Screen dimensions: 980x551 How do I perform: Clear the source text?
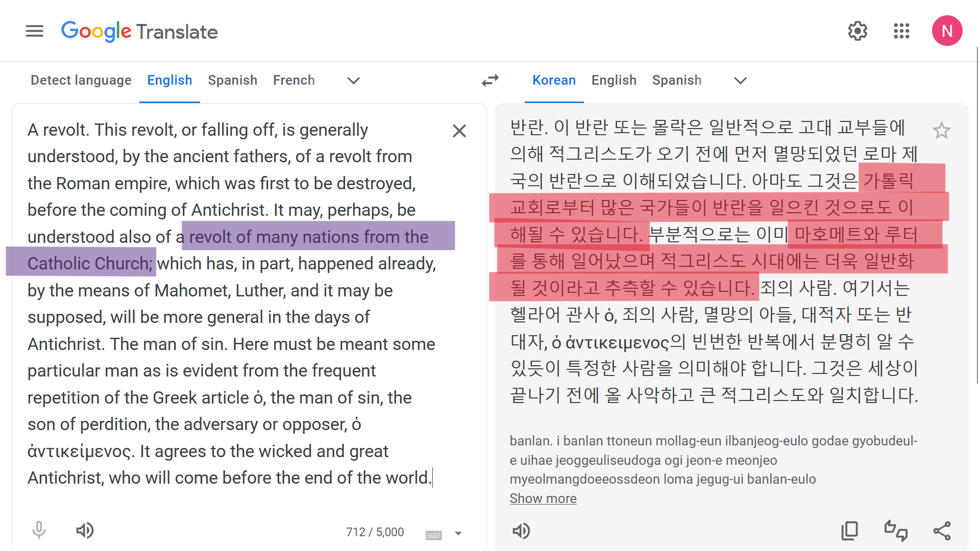[x=459, y=131]
